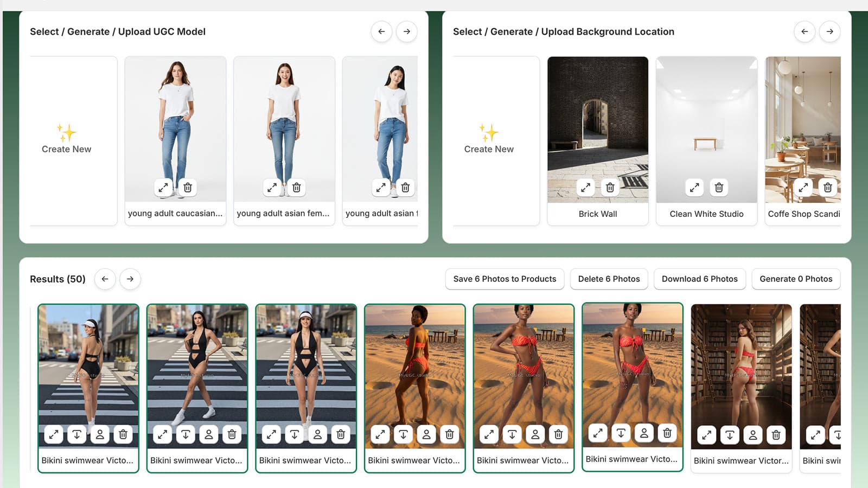
Task: Click the sparkle Create New UGC Model option
Action: (66, 140)
